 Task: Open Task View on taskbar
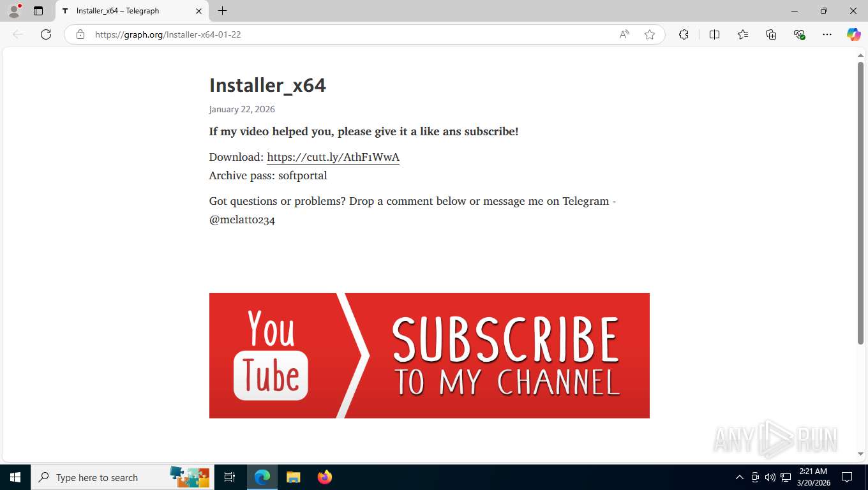click(x=230, y=477)
